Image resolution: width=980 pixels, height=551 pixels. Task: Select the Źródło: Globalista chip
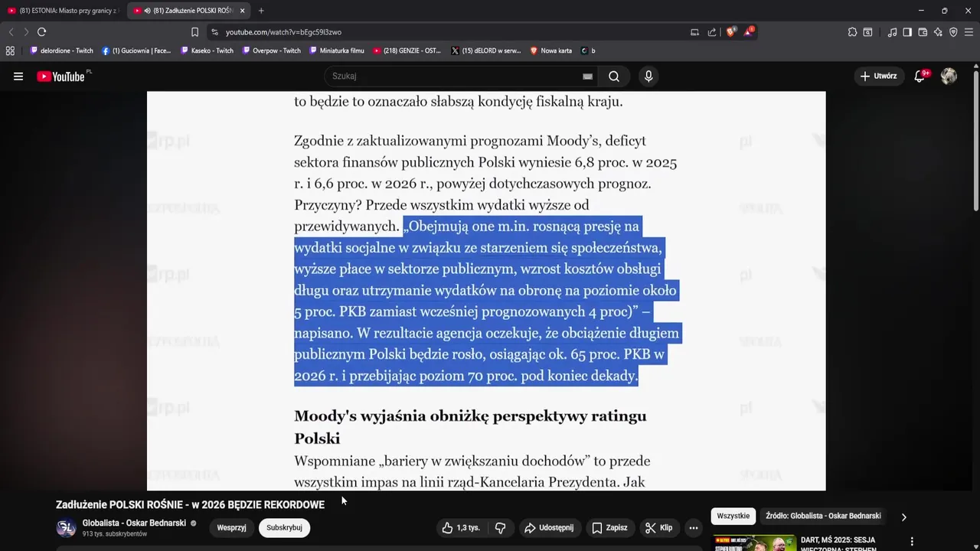(x=823, y=516)
